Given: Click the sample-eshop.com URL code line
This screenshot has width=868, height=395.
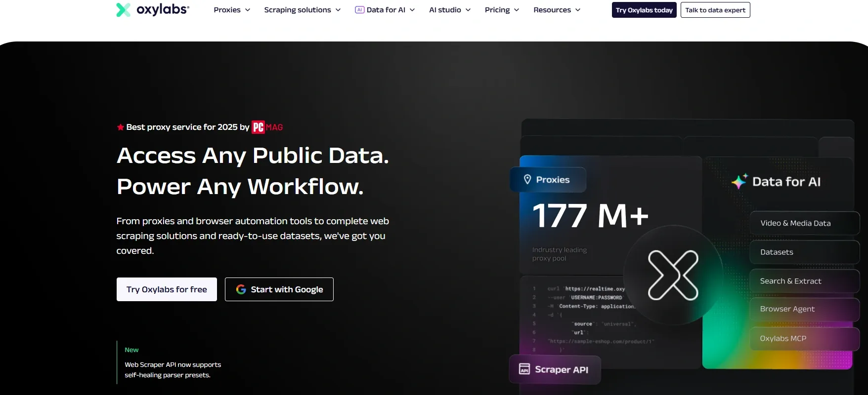Looking at the screenshot, I should (x=601, y=341).
